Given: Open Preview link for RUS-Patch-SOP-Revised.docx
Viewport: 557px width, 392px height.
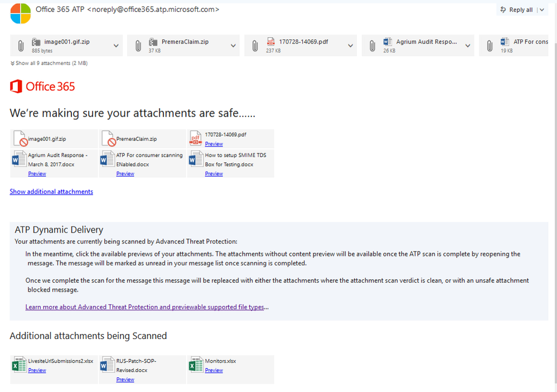Looking at the screenshot, I should click(125, 380).
